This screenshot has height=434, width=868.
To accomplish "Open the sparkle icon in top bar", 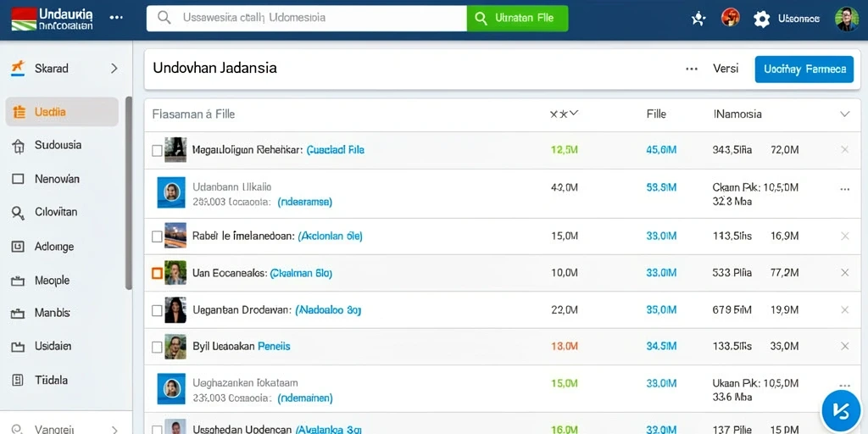I will [x=698, y=19].
